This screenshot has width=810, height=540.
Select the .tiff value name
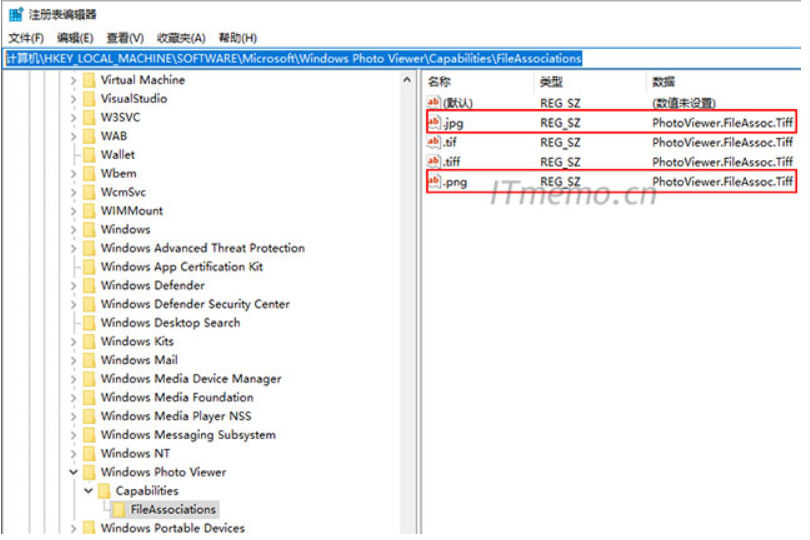[x=451, y=162]
